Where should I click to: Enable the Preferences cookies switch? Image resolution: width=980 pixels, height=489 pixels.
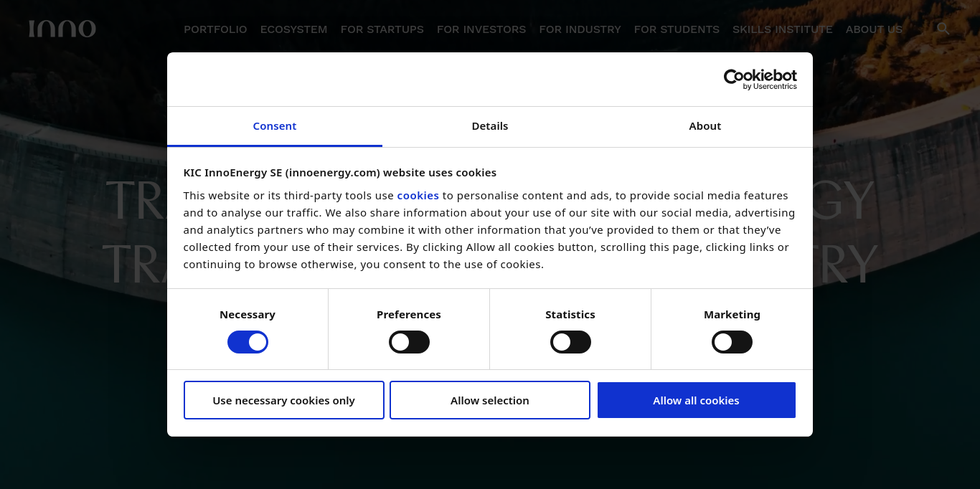[x=409, y=342]
